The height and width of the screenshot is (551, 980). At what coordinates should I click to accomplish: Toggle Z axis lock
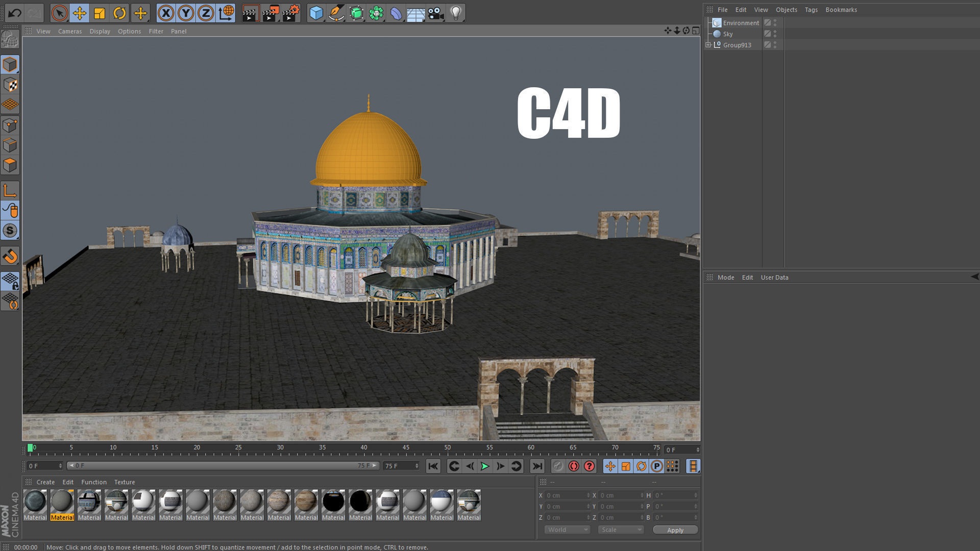(x=206, y=13)
